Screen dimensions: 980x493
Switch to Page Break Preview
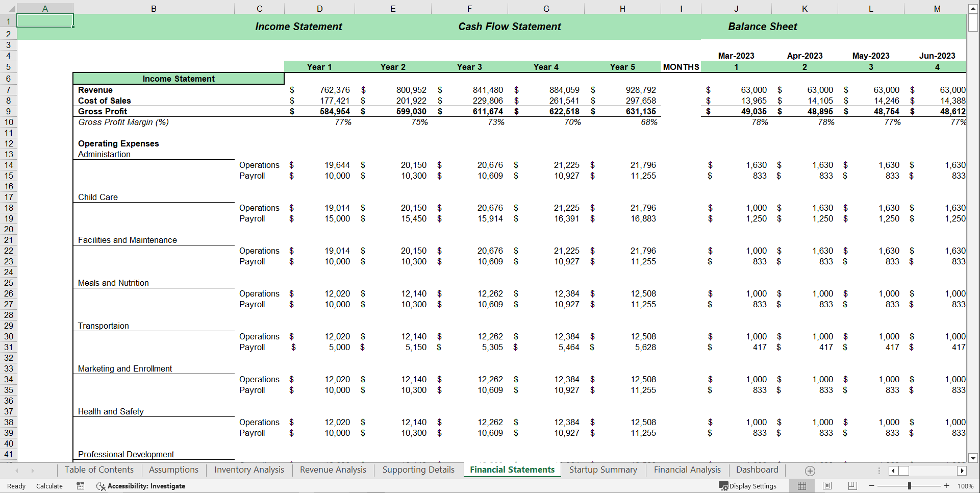pos(852,486)
